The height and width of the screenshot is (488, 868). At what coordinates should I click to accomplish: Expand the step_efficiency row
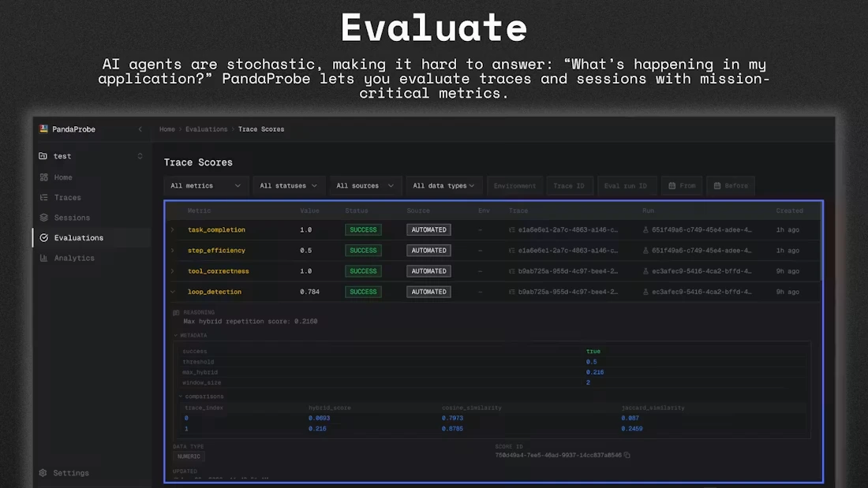click(x=173, y=250)
